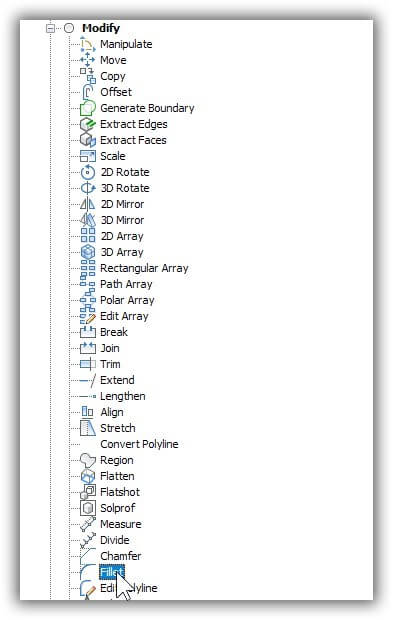Click the Extract Edges icon
Viewport: 393px width, 620px height.
[x=88, y=124]
